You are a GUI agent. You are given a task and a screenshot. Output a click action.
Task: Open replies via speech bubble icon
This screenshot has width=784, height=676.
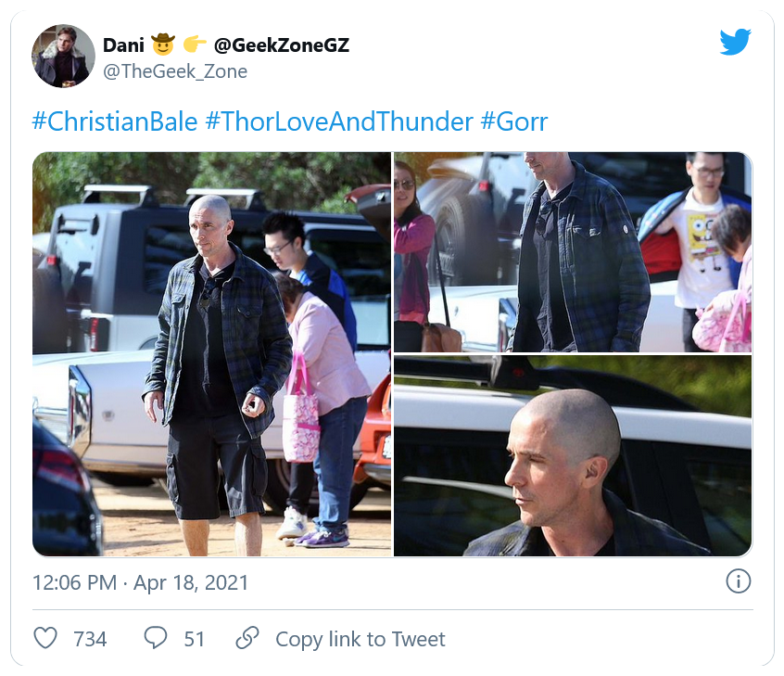156,638
